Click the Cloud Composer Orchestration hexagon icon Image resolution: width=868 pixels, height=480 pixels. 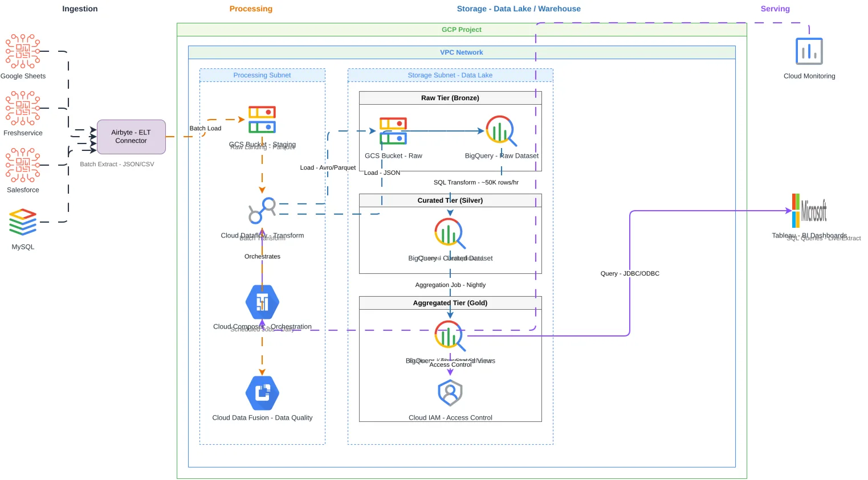pyautogui.click(x=262, y=302)
